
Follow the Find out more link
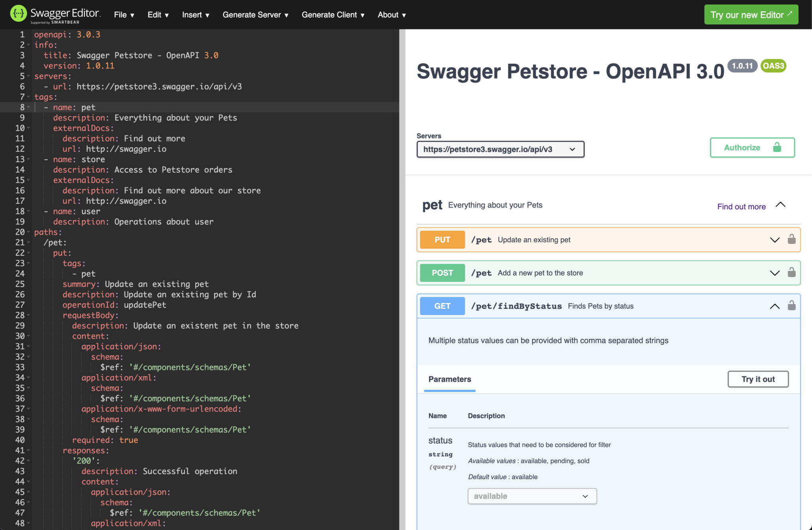[741, 207]
